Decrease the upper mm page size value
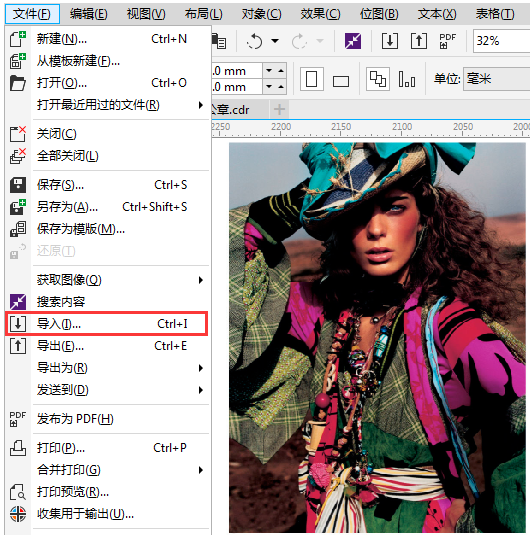This screenshot has width=530, height=535. [269, 71]
